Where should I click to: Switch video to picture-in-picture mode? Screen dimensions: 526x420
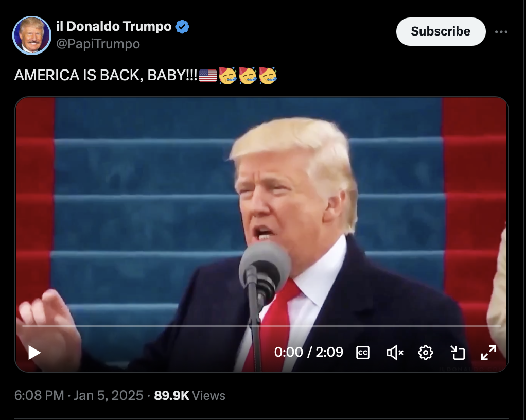(457, 353)
